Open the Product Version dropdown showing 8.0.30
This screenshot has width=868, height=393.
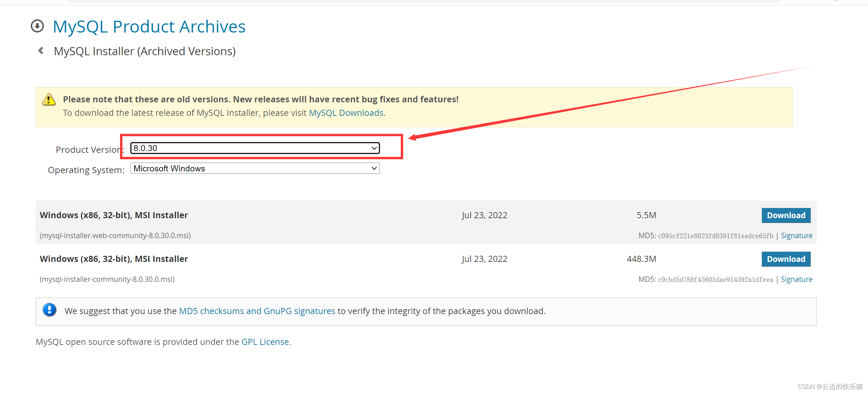pyautogui.click(x=255, y=148)
